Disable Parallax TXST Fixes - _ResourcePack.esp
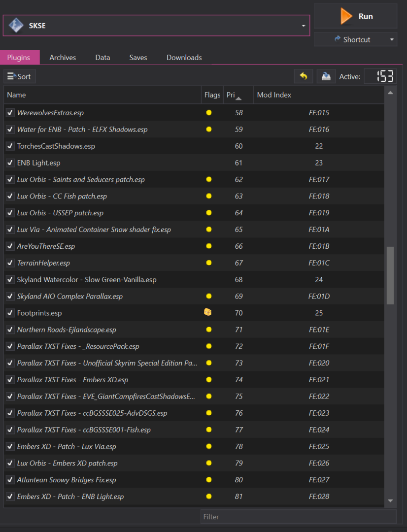The width and height of the screenshot is (407, 532). coord(10,346)
